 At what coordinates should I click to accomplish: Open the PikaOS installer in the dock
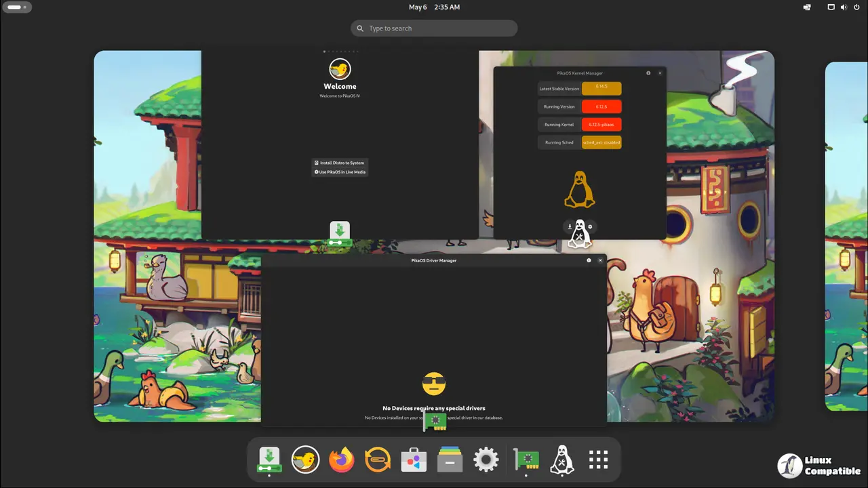pyautogui.click(x=269, y=460)
